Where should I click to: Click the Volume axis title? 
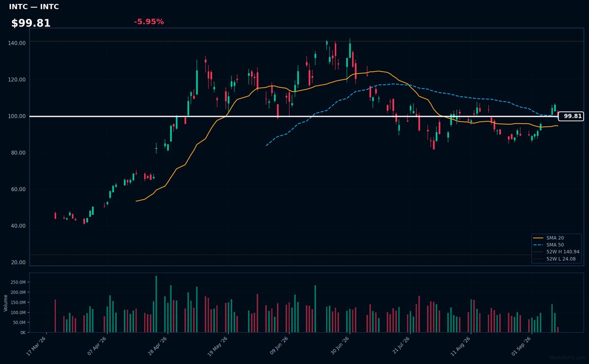5,303
